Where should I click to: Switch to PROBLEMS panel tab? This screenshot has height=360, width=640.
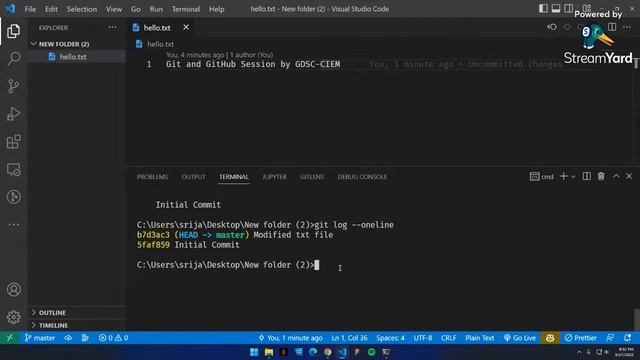click(152, 176)
